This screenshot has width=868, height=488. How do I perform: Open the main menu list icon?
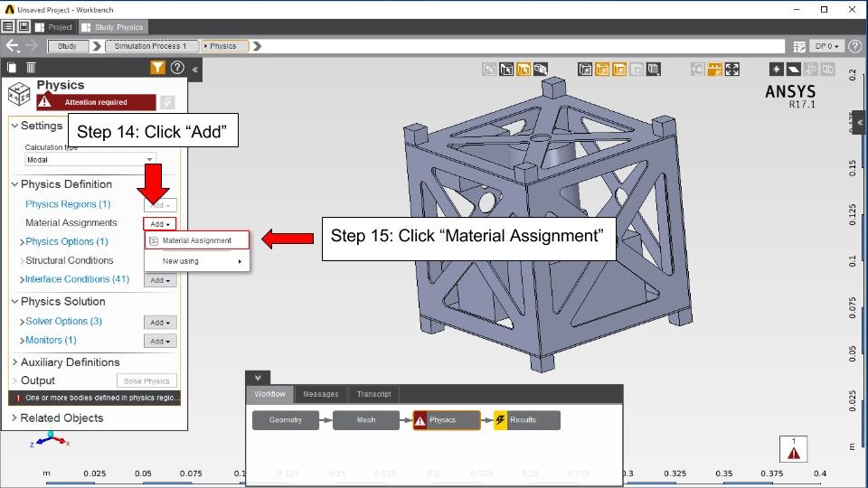click(8, 26)
